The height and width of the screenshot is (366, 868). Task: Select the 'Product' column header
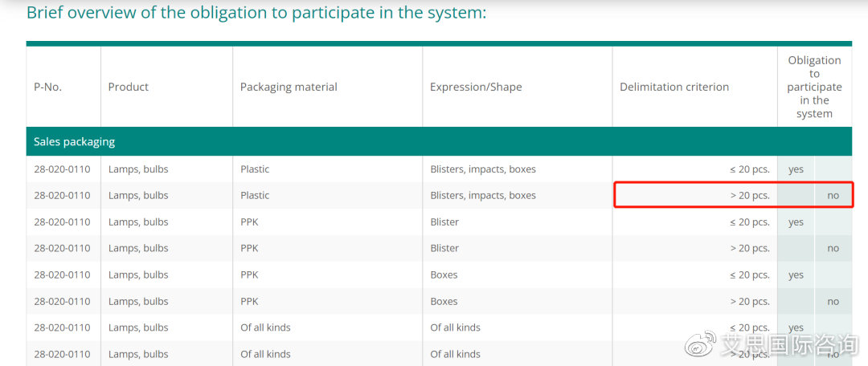(x=129, y=87)
